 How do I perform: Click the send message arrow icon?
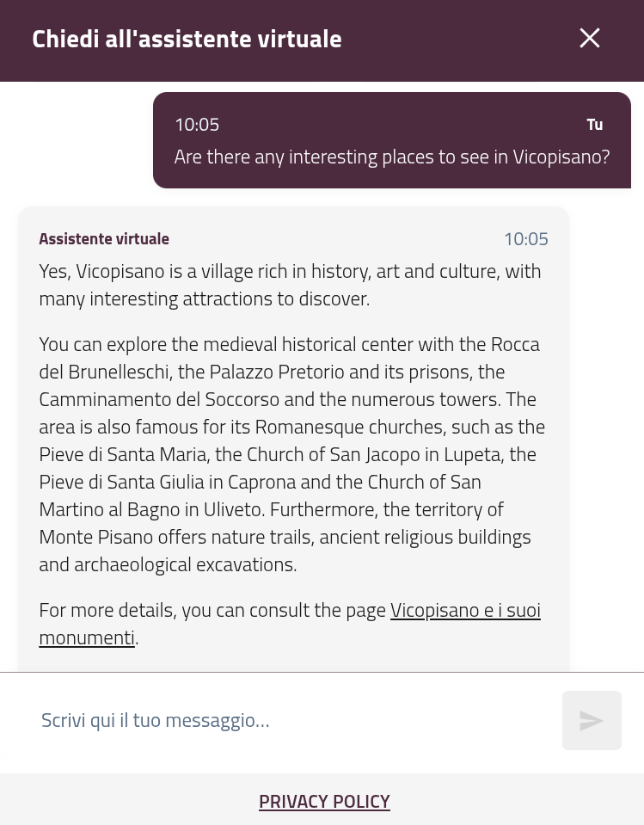click(592, 720)
